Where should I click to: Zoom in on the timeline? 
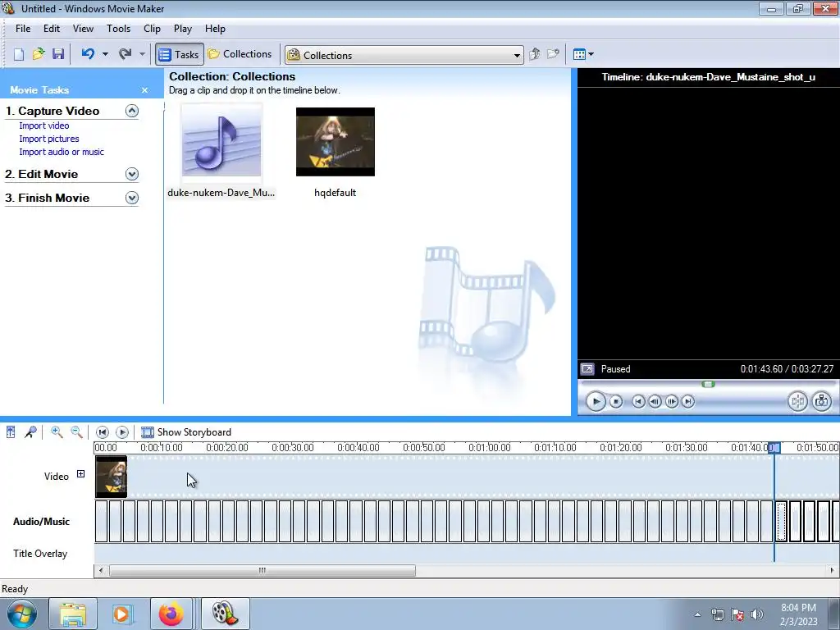pos(57,431)
